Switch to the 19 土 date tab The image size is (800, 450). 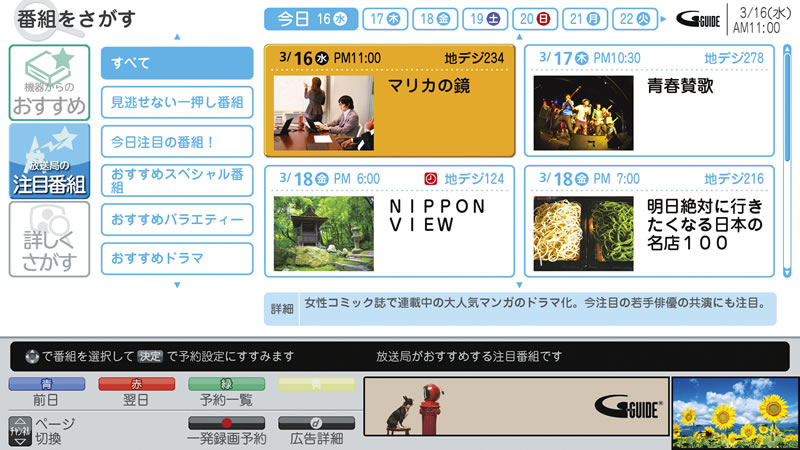(485, 19)
